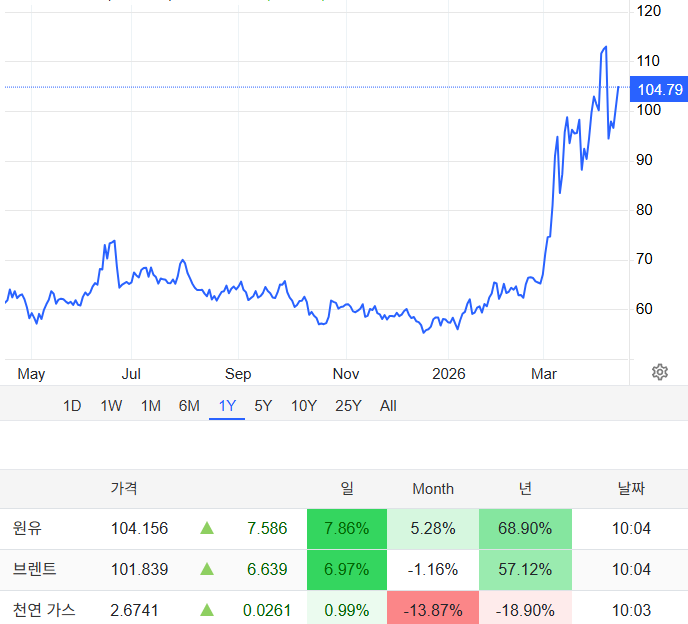Click the 68.90% yearly change cell
Image resolution: width=688 pixels, height=624 pixels.
click(525, 528)
